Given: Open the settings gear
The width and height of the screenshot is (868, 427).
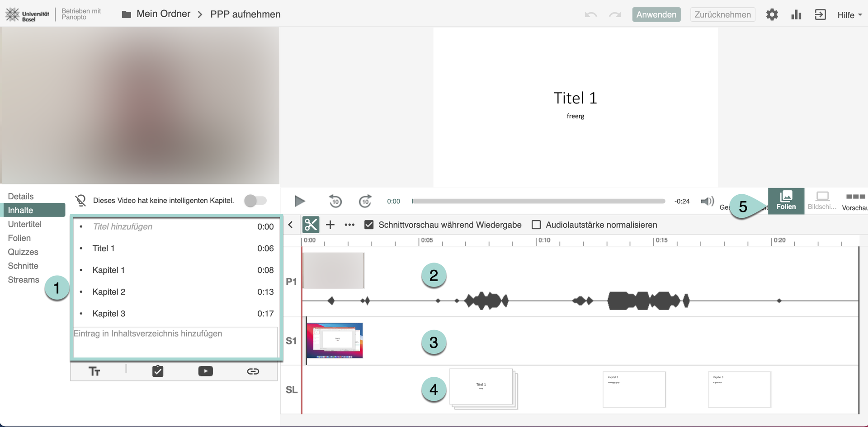Looking at the screenshot, I should 772,15.
